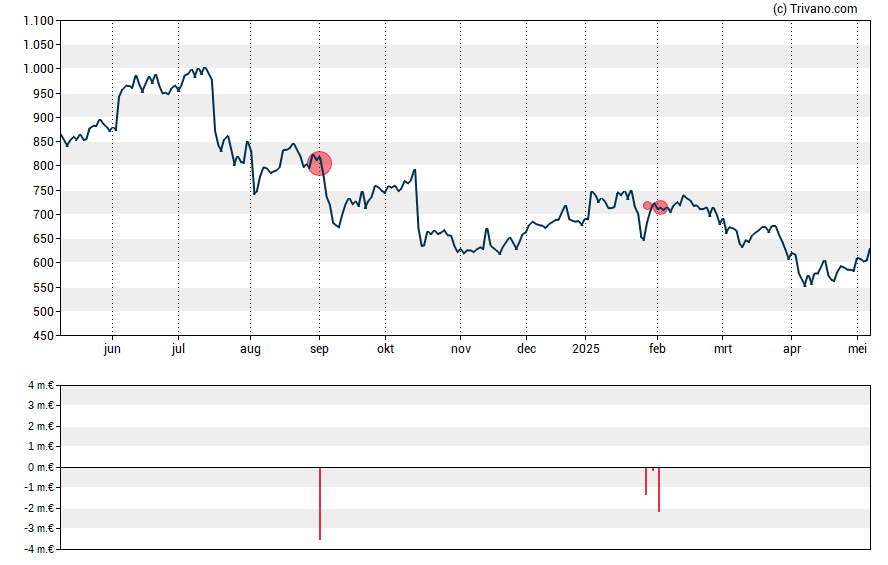Click the large red marker at September

point(319,164)
